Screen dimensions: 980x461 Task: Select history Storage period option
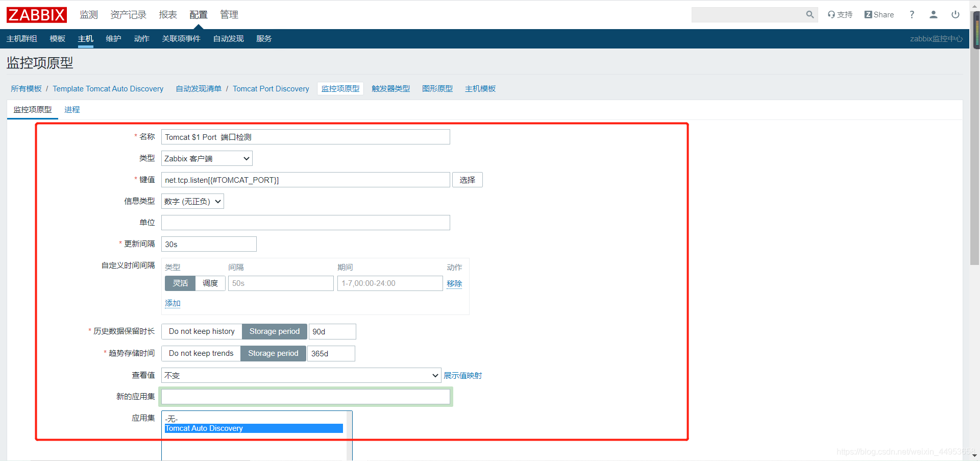275,331
